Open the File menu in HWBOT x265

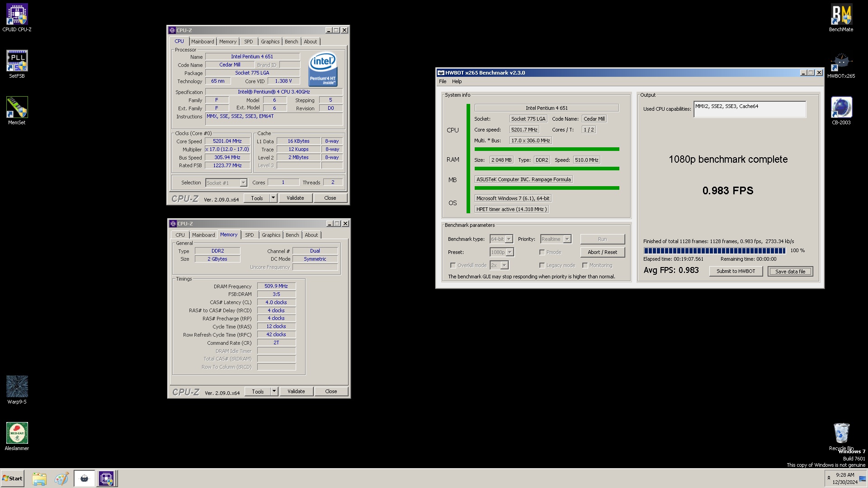tap(443, 81)
